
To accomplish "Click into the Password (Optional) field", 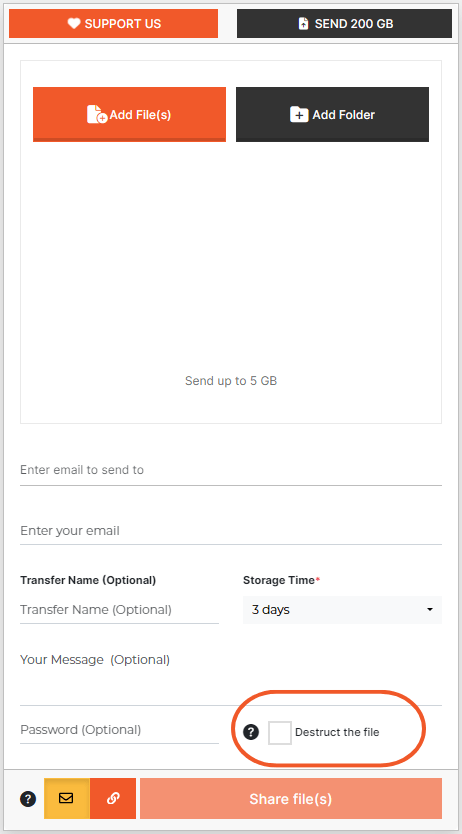I will (120, 730).
